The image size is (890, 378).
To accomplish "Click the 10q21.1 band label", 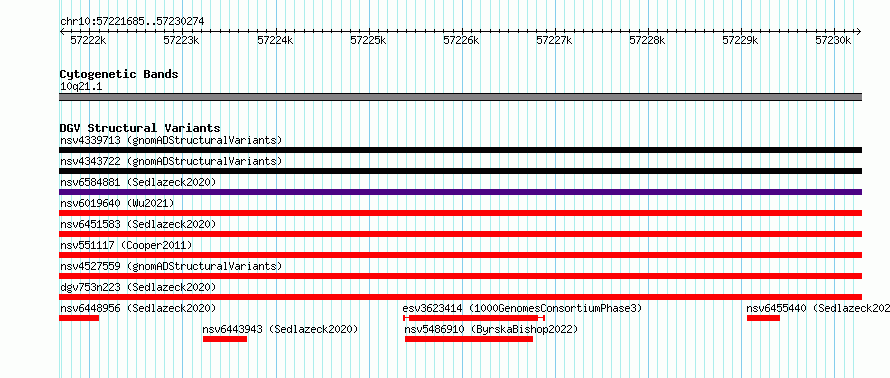I will 81,87.
